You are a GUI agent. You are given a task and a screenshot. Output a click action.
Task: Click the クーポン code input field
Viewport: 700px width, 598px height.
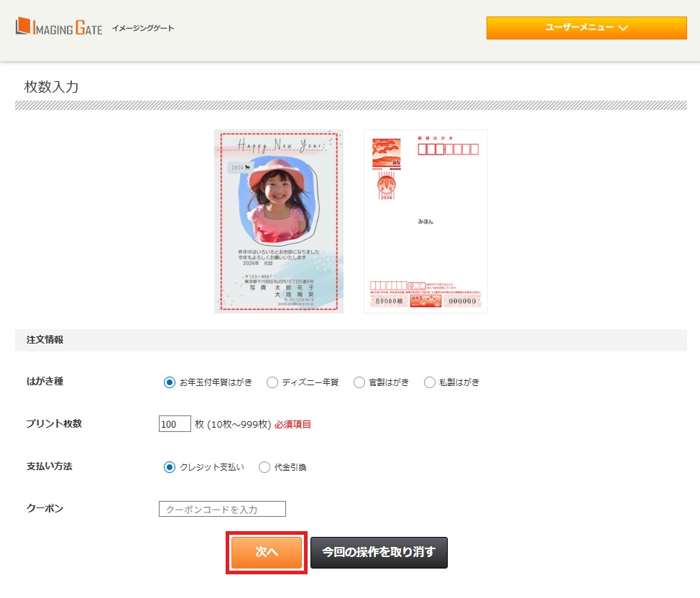[x=222, y=509]
